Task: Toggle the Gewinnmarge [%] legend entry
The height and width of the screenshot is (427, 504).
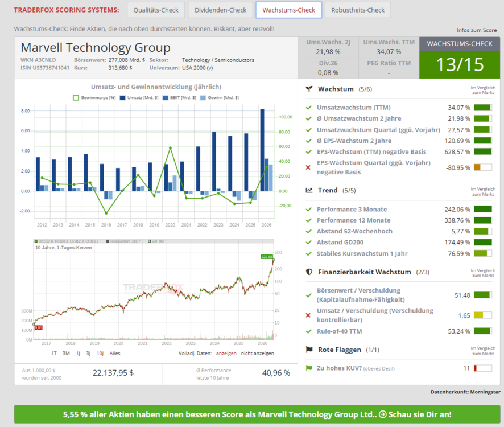Action: (94, 98)
